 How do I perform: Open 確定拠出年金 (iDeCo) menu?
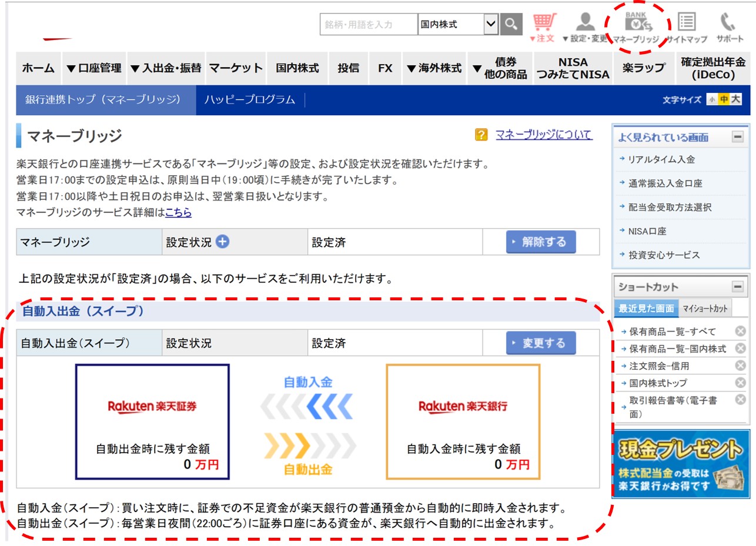(712, 68)
